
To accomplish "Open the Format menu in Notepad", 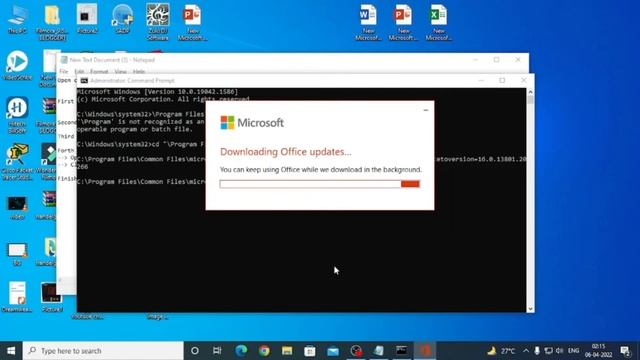I will pos(99,71).
